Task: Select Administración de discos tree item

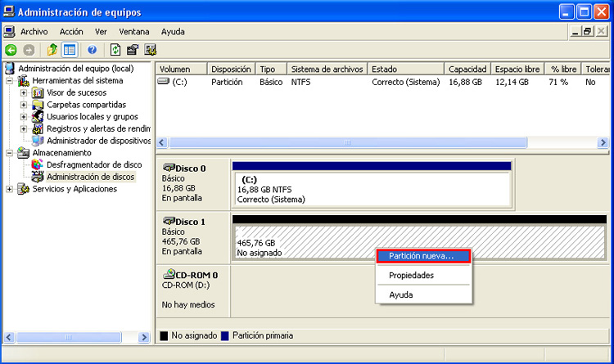Action: click(90, 177)
